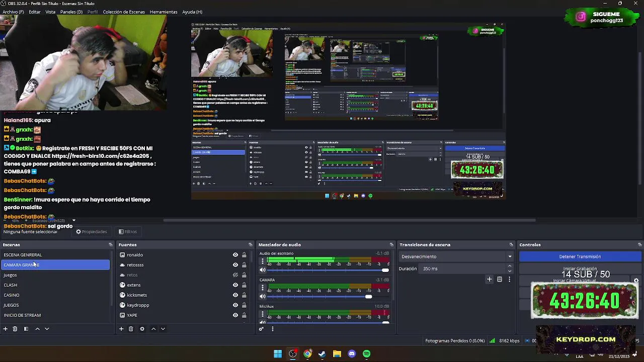Mute the CAMARA audio speaker icon
This screenshot has width=644, height=362.
click(x=262, y=297)
